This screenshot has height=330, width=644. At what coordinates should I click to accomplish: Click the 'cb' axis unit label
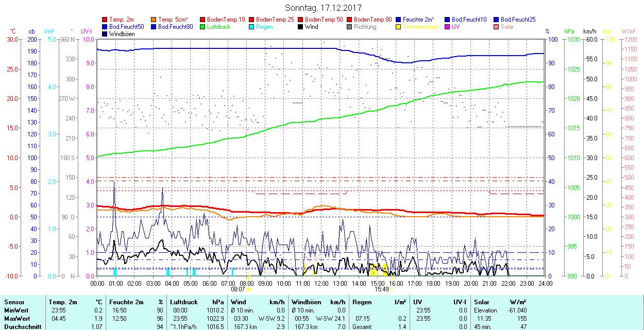coord(31,31)
